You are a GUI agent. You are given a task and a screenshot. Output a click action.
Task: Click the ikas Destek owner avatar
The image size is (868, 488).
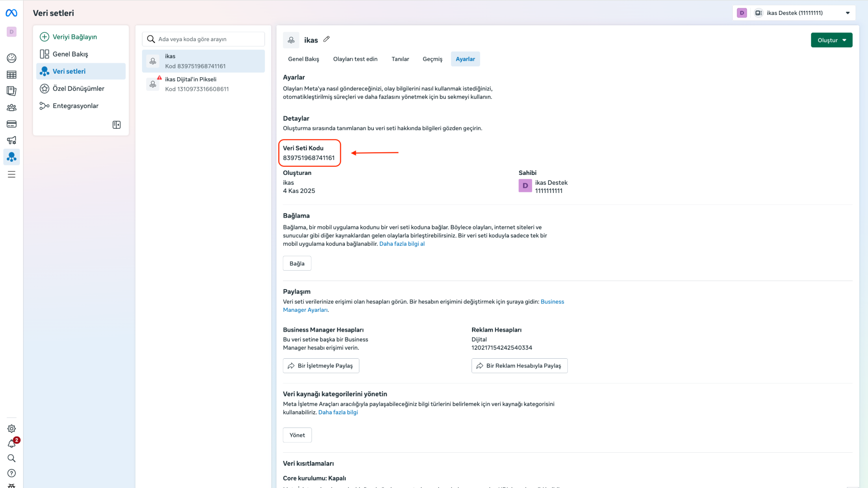click(525, 186)
